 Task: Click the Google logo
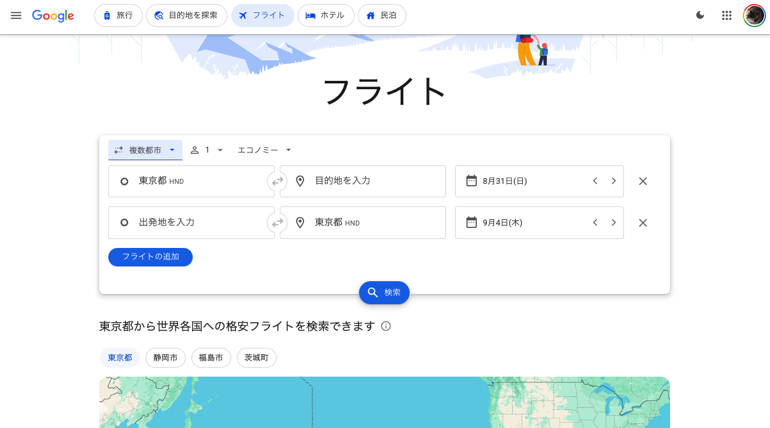click(x=53, y=16)
